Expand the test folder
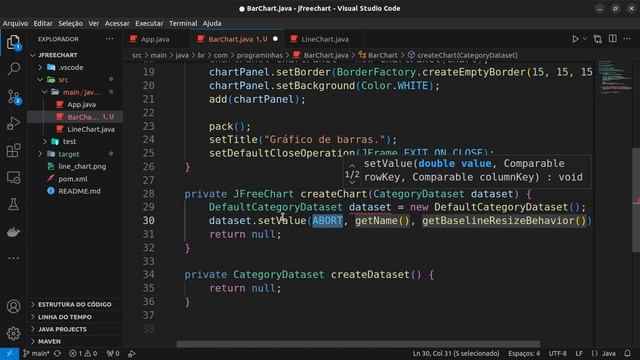 [x=44, y=141]
